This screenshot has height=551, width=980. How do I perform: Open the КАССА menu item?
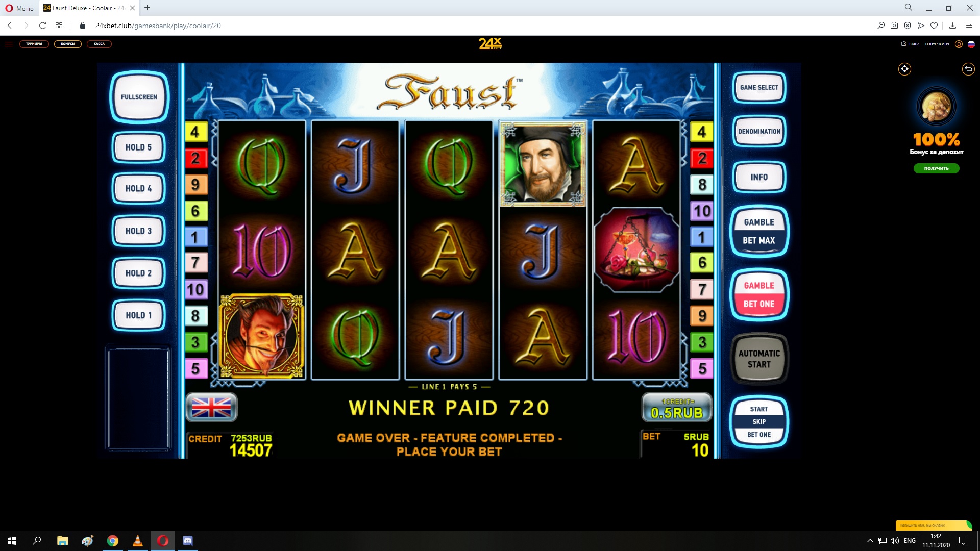coord(99,44)
